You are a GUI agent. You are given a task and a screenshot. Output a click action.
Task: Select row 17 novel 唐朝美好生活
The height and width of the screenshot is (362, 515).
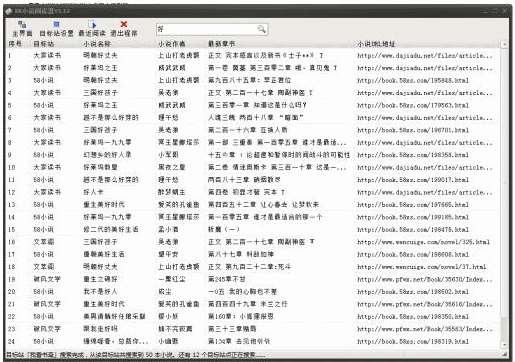[x=104, y=254]
